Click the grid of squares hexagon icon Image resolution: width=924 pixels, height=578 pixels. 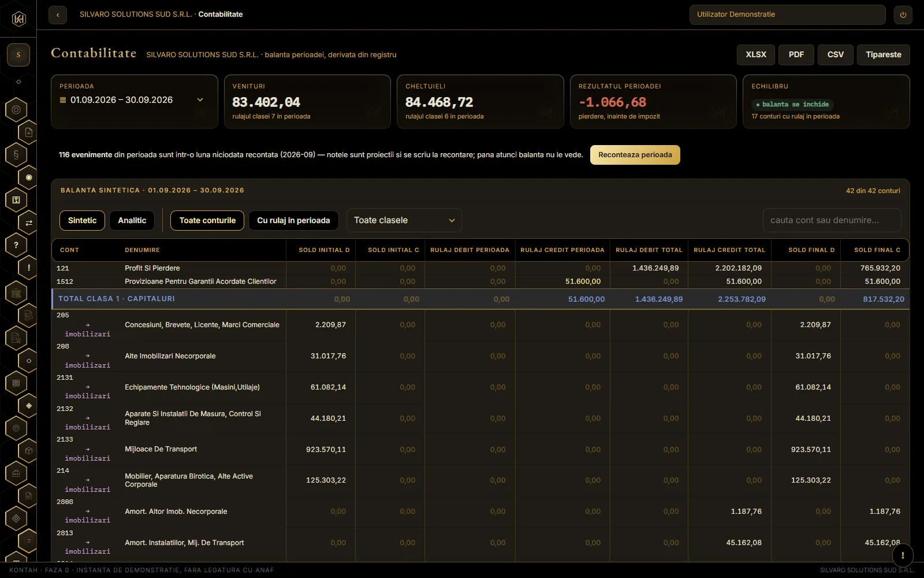16,383
